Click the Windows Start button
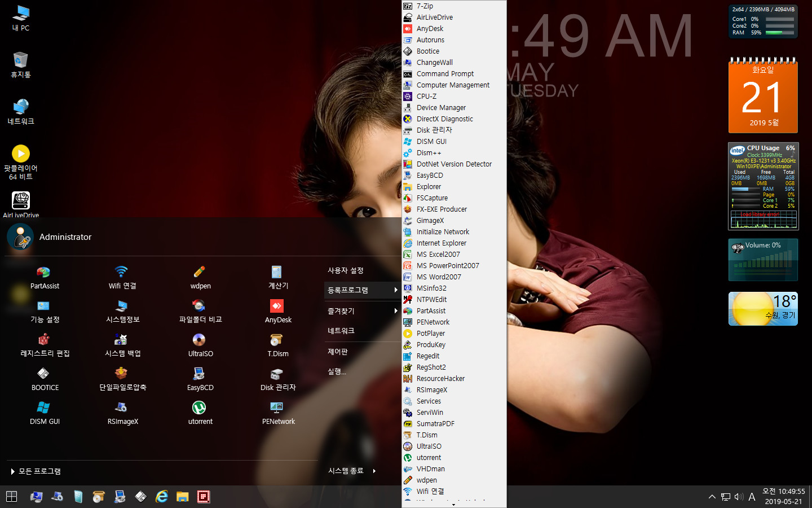 coord(11,497)
